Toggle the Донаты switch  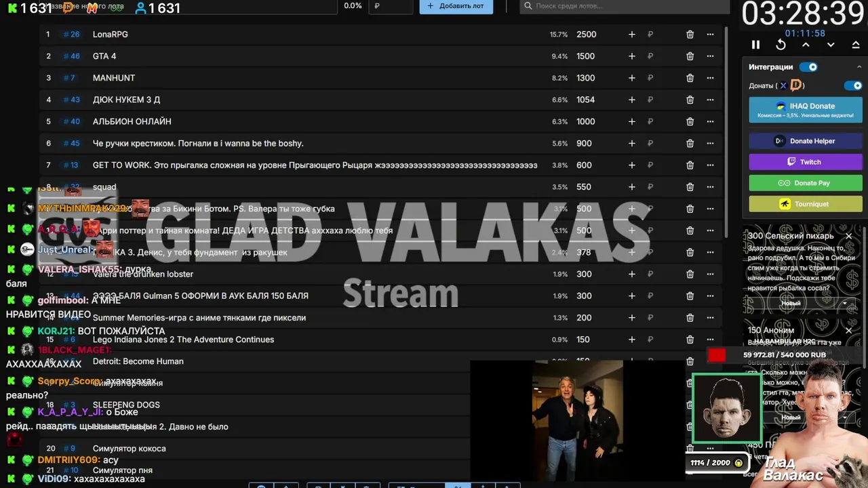tap(853, 85)
